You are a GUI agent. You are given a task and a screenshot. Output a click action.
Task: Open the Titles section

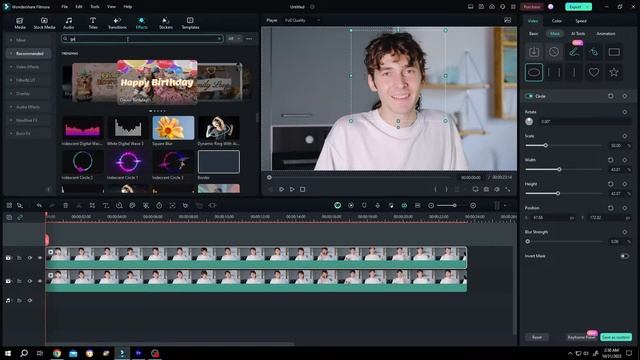93,23
